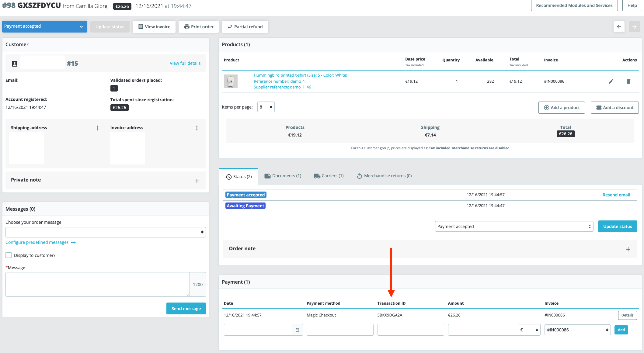
Task: Click the calendar icon in payment date field
Action: [x=297, y=330]
